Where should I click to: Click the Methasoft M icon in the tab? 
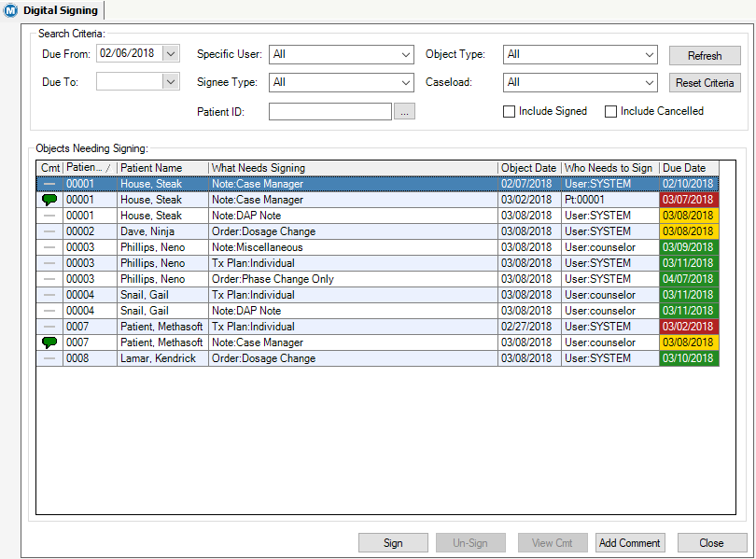coord(10,10)
